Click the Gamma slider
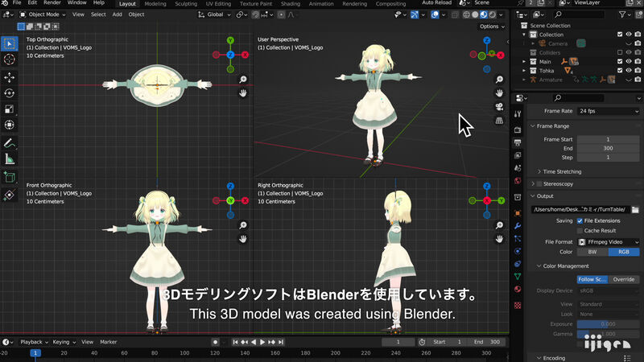This screenshot has height=362, width=644. point(608,334)
